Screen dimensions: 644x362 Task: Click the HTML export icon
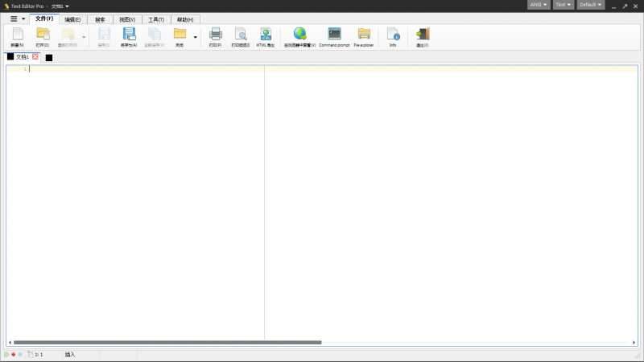(x=266, y=35)
